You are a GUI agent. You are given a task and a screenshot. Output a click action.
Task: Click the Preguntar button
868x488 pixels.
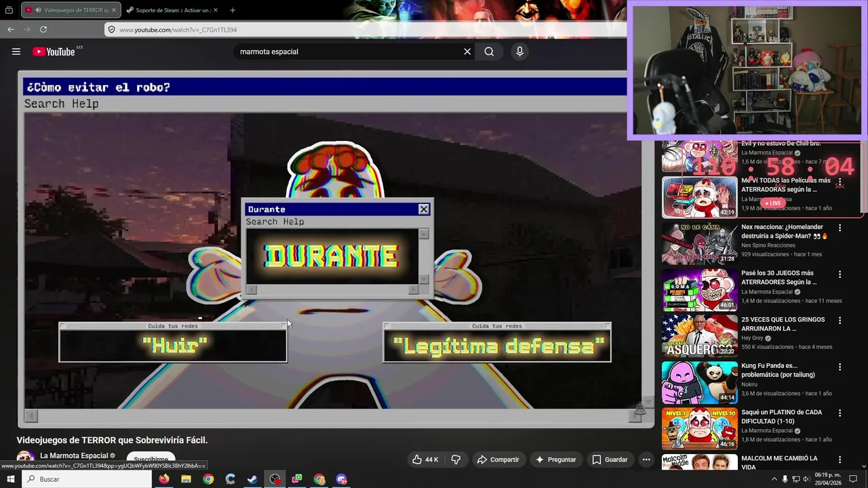(555, 460)
